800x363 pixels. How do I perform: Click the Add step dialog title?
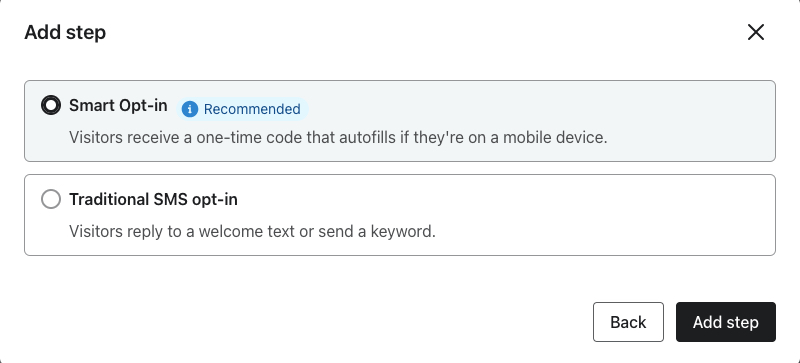point(65,33)
